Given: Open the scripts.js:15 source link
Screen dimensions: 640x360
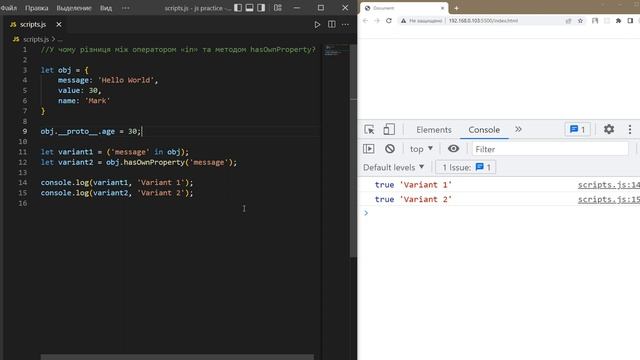Looking at the screenshot, I should coord(609,200).
